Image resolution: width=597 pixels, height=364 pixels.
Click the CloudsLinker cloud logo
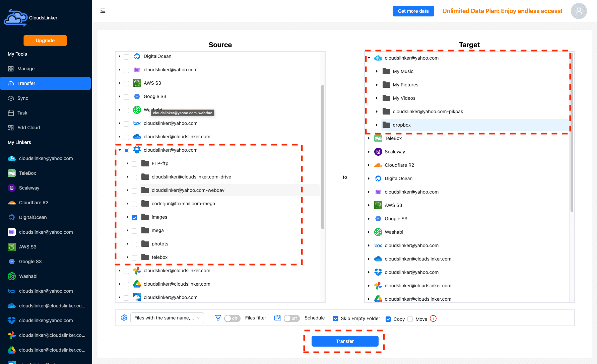(x=15, y=18)
